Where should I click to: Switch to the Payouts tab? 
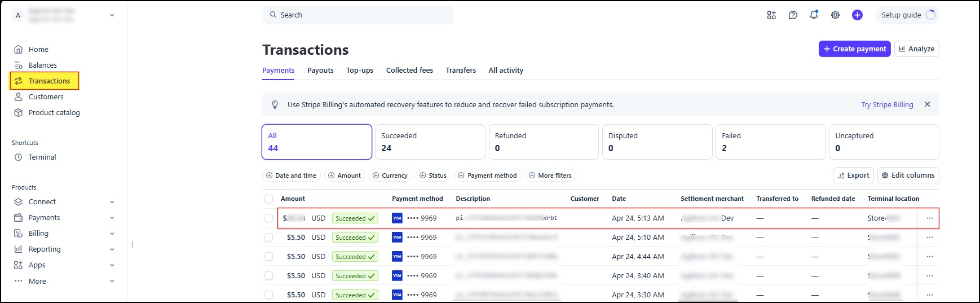pos(320,70)
